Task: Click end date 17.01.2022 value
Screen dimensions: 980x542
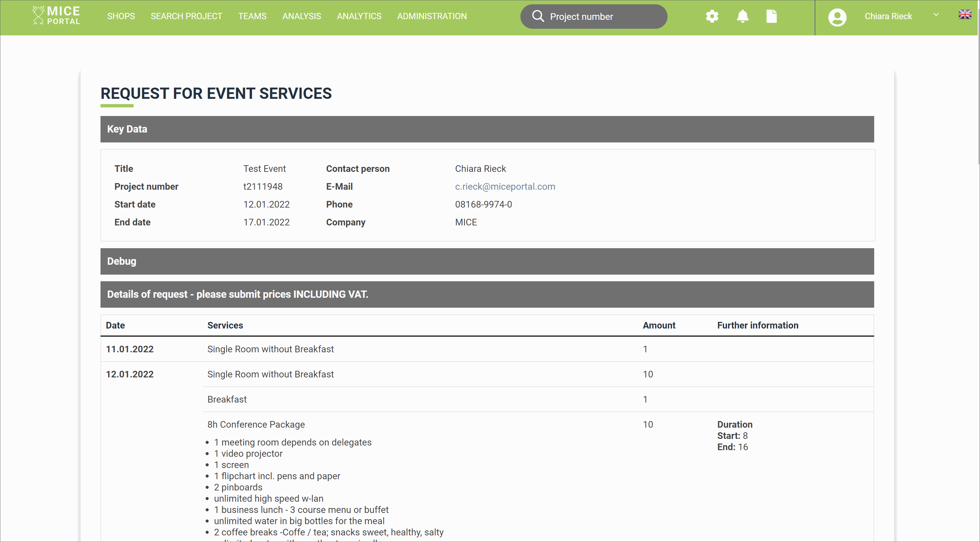Action: point(266,222)
